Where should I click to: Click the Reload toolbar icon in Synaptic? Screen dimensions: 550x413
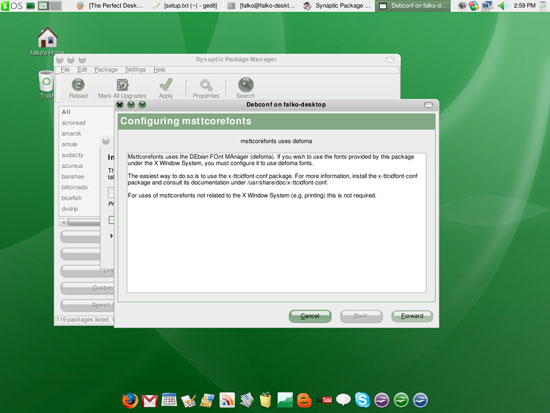click(x=78, y=85)
